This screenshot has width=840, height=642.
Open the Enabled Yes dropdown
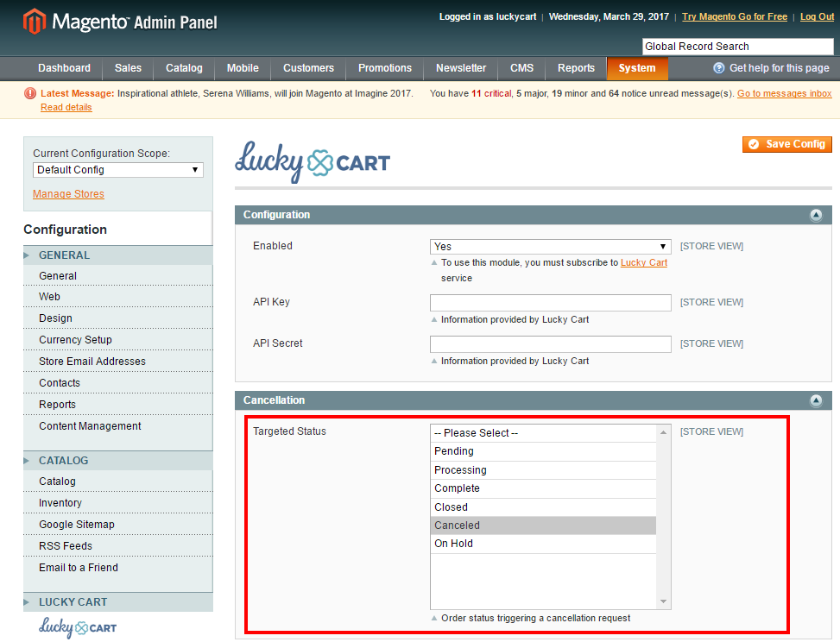[x=550, y=247]
